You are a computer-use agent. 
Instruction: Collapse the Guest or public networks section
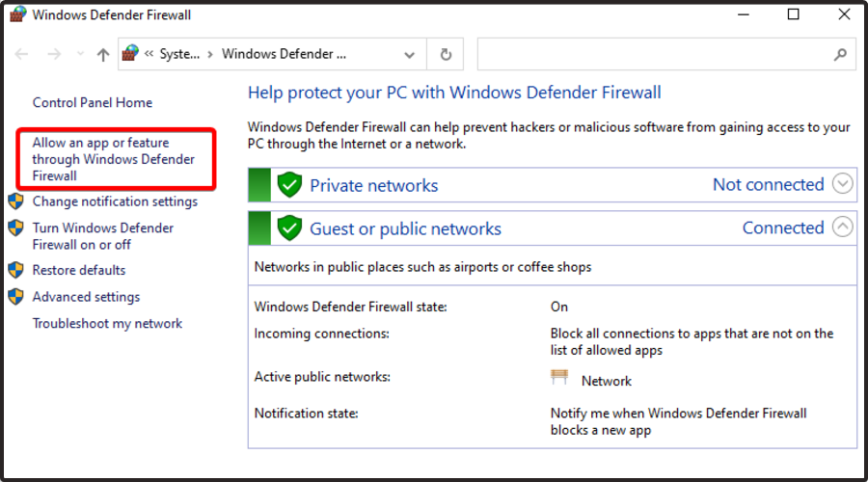pyautogui.click(x=842, y=228)
